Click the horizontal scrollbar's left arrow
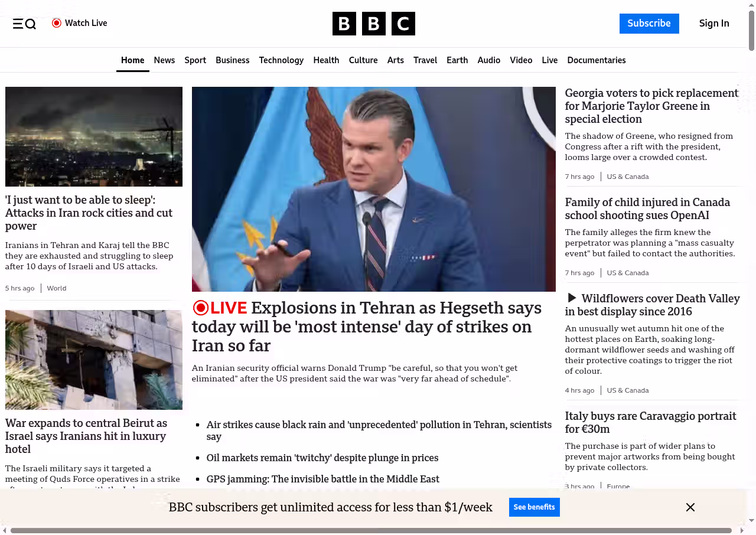Image resolution: width=756 pixels, height=535 pixels. click(5, 530)
